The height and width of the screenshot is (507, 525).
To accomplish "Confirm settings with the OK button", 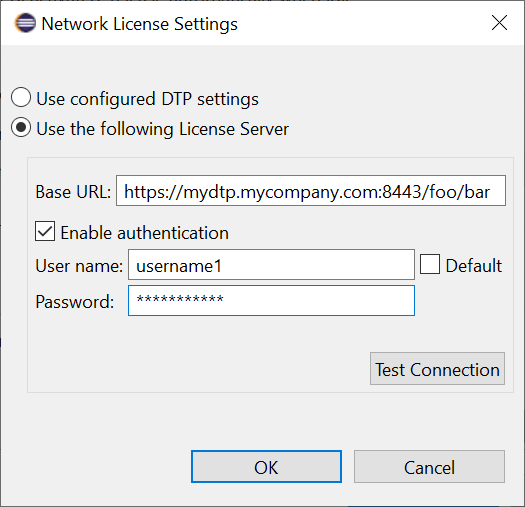I will (266, 466).
